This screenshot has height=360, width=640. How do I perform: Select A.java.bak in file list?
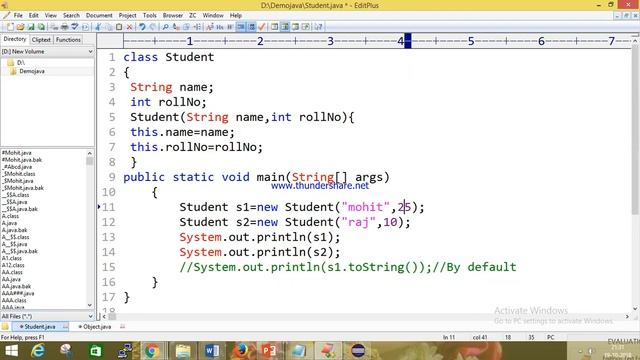click(14, 230)
